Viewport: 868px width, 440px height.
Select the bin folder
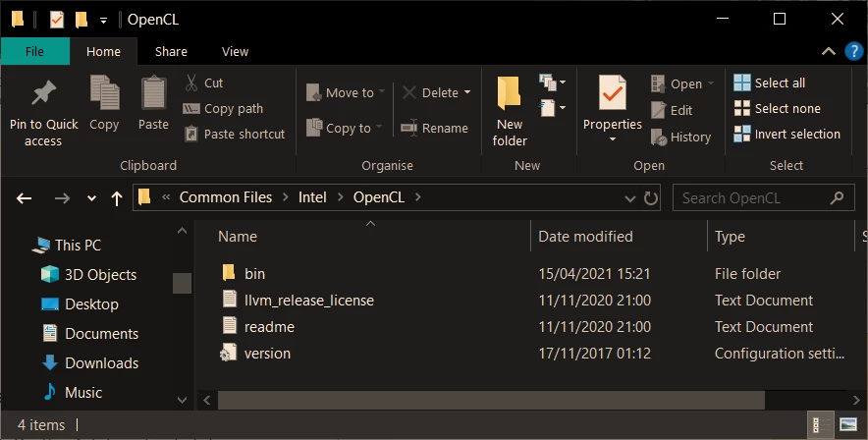[x=254, y=273]
